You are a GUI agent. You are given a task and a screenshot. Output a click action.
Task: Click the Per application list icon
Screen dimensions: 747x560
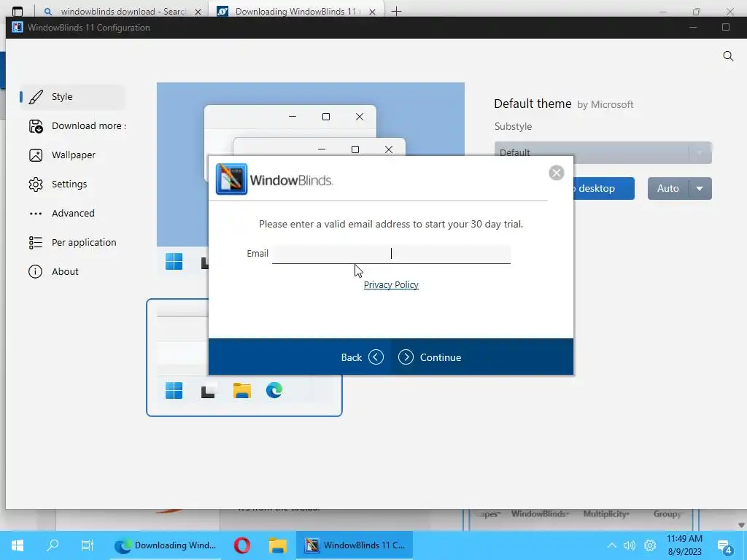coord(36,243)
